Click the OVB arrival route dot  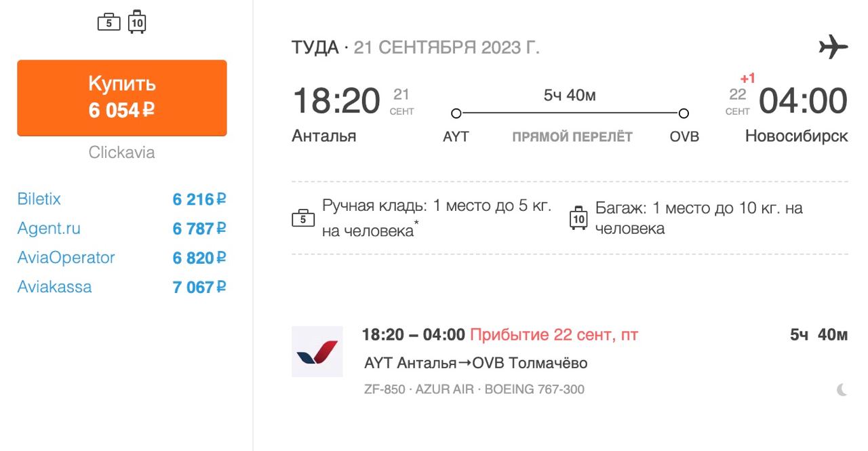pos(684,113)
